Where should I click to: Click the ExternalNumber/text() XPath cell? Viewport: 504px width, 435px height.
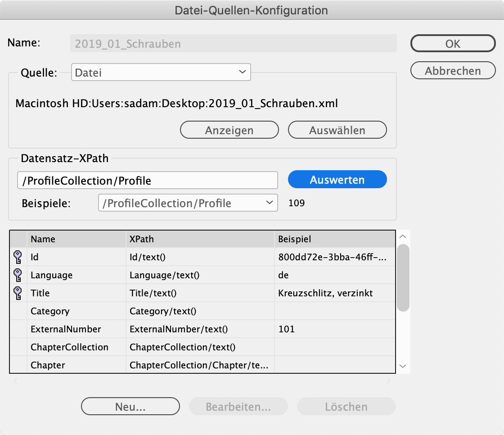[x=200, y=329]
